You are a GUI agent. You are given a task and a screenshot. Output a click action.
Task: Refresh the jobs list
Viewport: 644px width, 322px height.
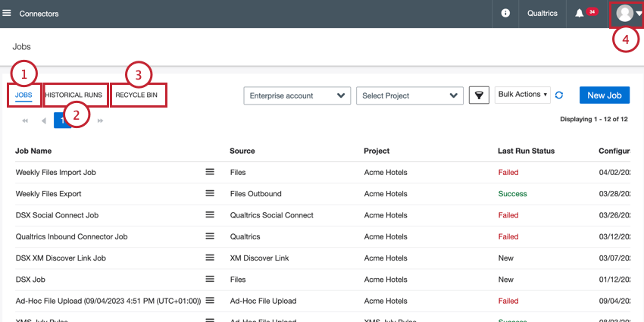tap(559, 95)
